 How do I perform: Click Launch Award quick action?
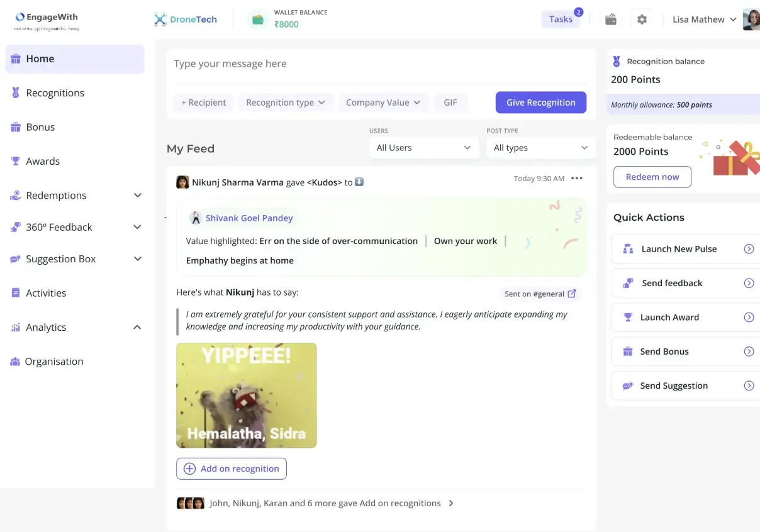pos(685,318)
